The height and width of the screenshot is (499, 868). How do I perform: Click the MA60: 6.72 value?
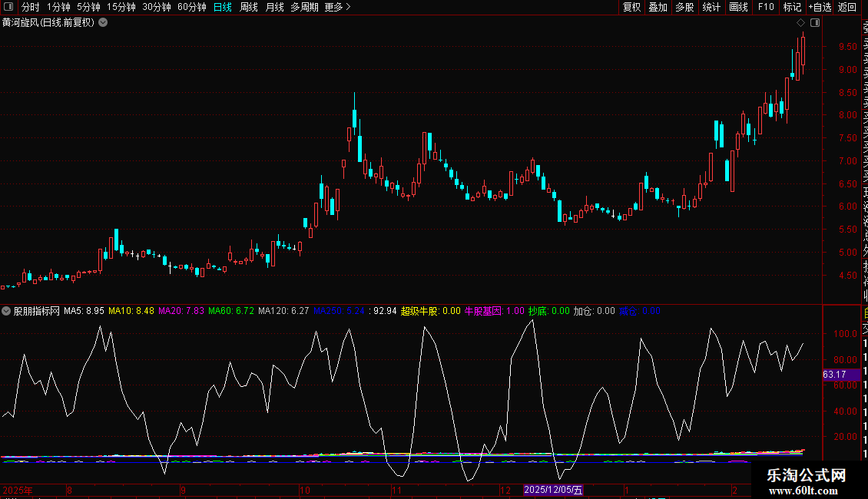coord(231,311)
